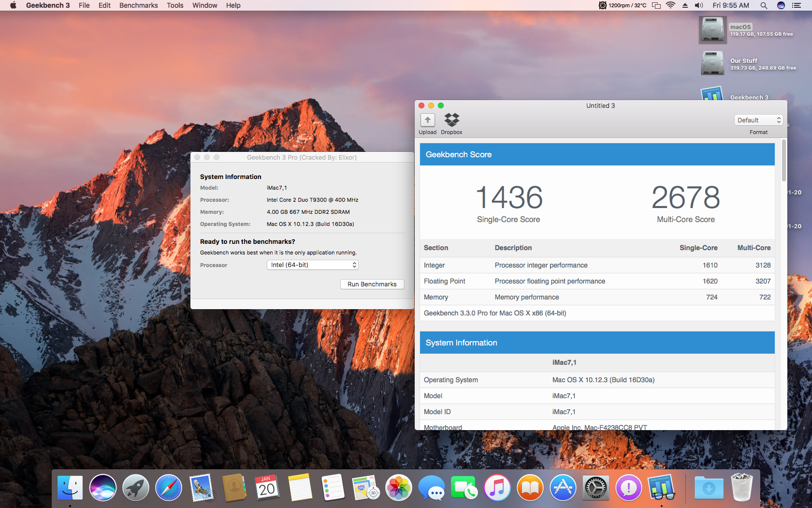Click the Geekbench icon in the Dock

coord(662,488)
